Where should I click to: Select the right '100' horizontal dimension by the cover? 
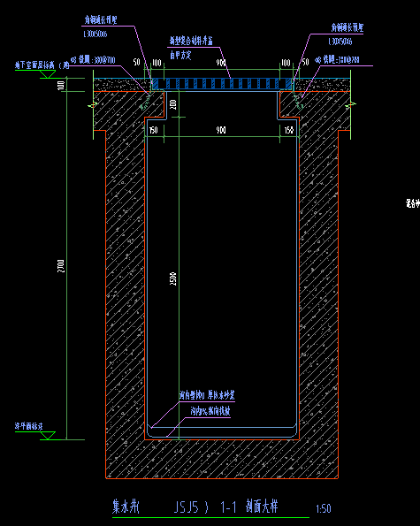pyautogui.click(x=286, y=63)
